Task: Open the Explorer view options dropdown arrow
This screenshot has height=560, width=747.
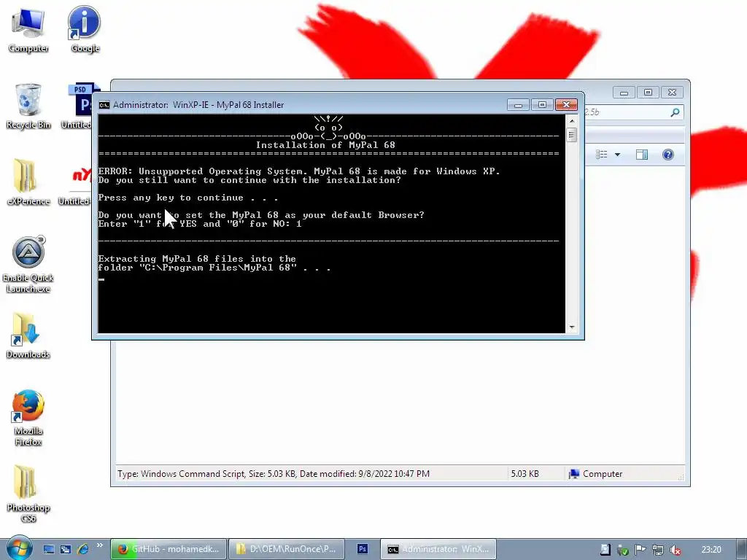Action: coord(617,155)
